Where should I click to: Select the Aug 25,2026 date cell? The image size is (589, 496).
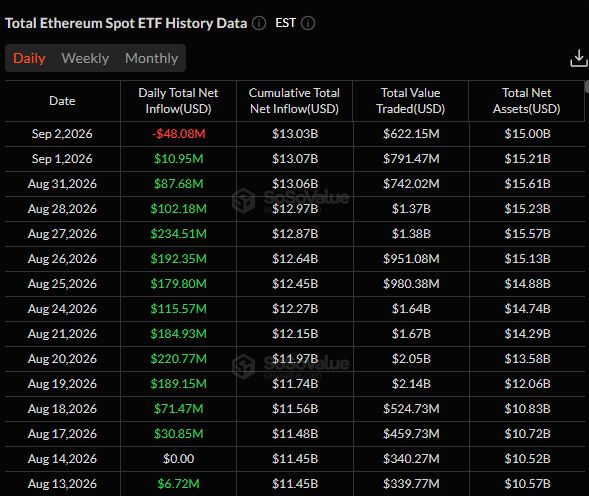click(62, 284)
